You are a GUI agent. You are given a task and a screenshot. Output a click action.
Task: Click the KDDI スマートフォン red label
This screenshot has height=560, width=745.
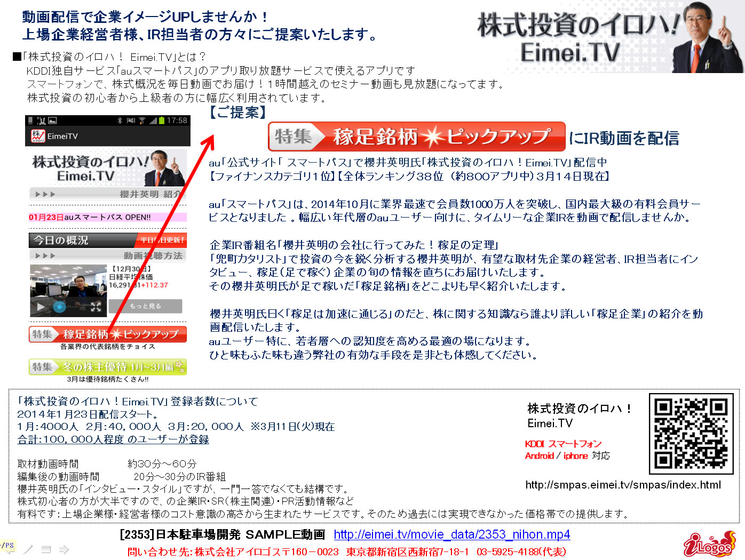coord(563,444)
